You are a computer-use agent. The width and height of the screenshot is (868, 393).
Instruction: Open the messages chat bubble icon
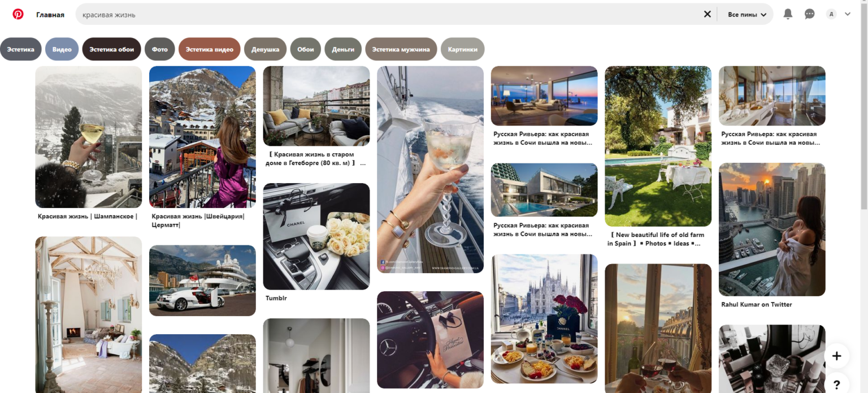pyautogui.click(x=810, y=14)
